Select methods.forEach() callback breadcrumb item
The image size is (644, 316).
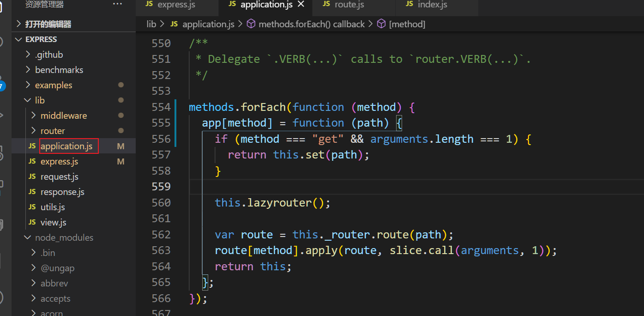pos(312,24)
